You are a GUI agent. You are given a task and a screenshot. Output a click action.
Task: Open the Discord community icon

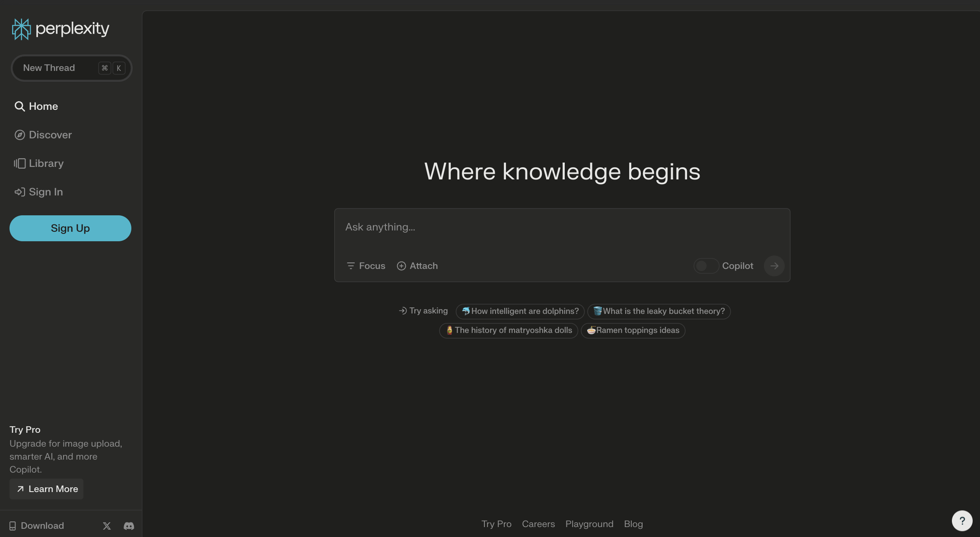(x=129, y=526)
